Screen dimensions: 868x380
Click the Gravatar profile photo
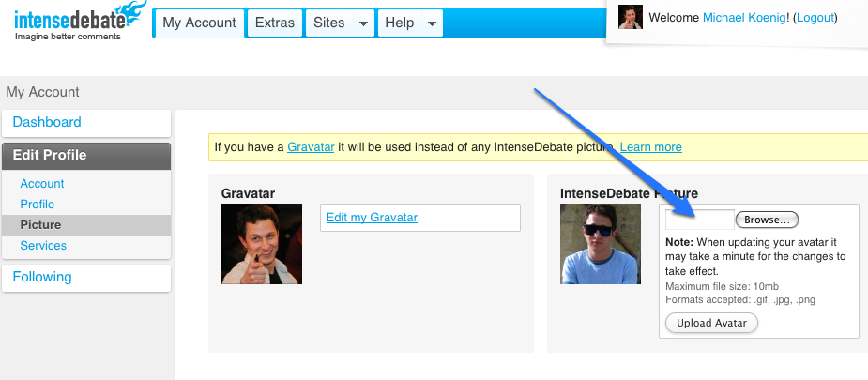click(x=262, y=244)
